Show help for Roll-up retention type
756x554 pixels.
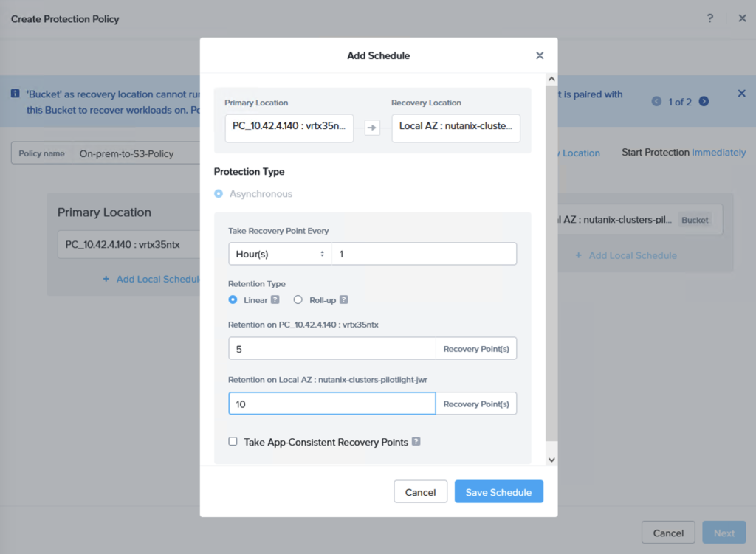(343, 299)
